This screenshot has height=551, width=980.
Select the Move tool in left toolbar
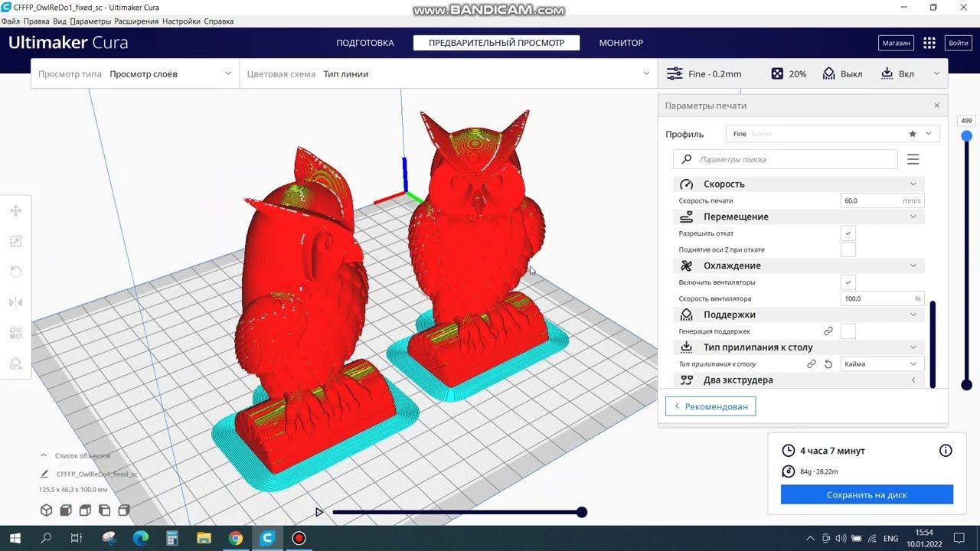[15, 210]
